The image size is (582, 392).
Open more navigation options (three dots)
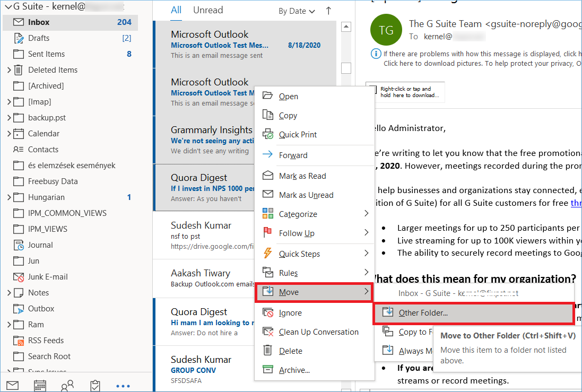point(123,386)
